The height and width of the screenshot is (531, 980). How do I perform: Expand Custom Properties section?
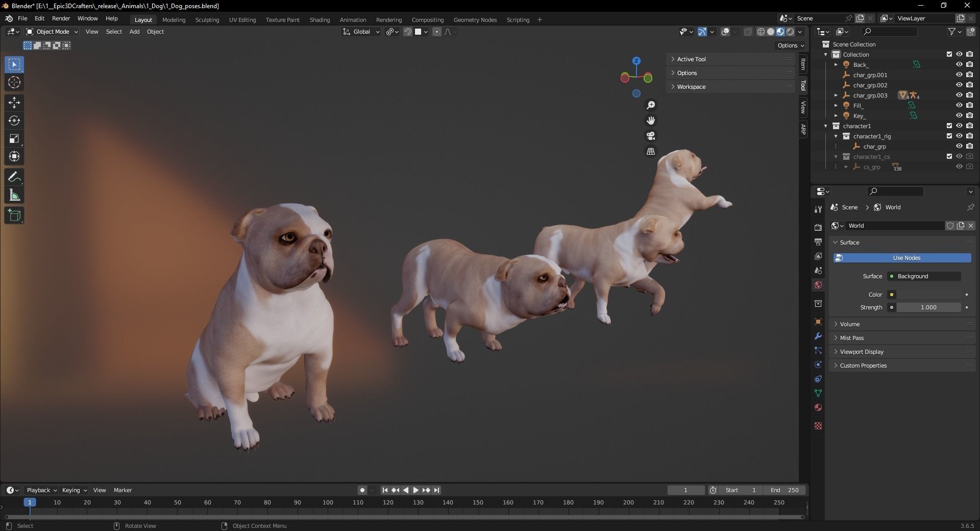point(902,366)
